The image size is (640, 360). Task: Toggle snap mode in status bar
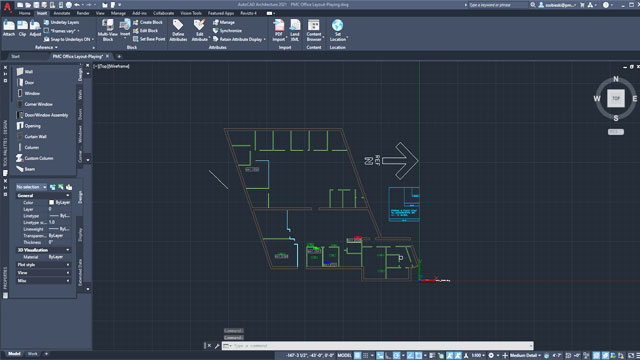pyautogui.click(x=366, y=356)
